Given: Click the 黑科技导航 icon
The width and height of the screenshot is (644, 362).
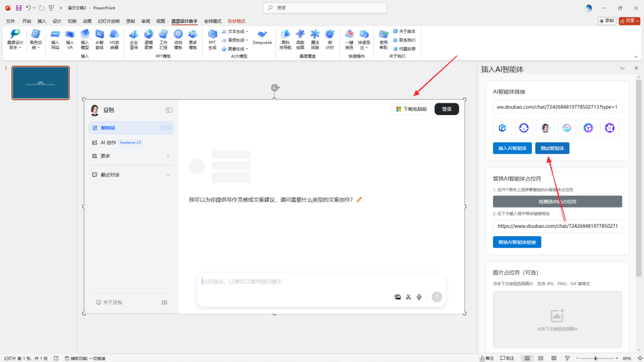Looking at the screenshot, I should coord(286,39).
